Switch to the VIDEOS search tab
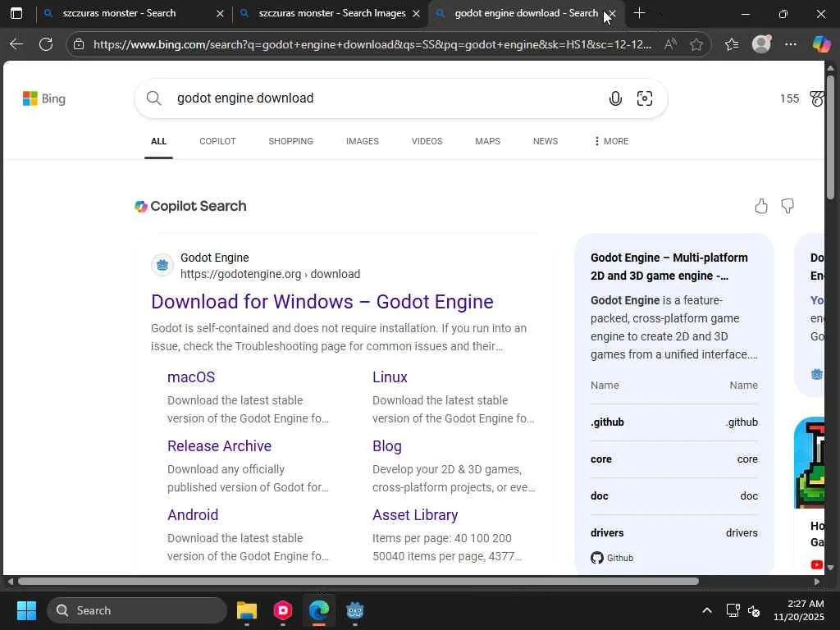This screenshot has height=630, width=840. (427, 141)
